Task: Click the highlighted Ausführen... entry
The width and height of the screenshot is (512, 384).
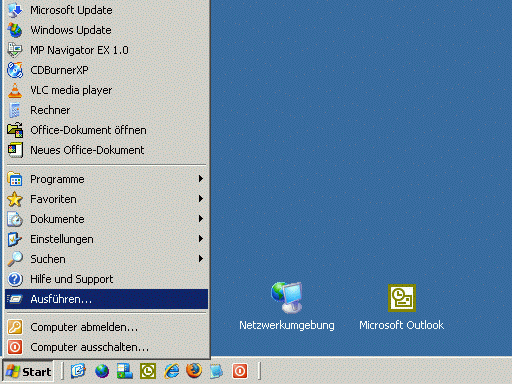Action: coord(106,299)
